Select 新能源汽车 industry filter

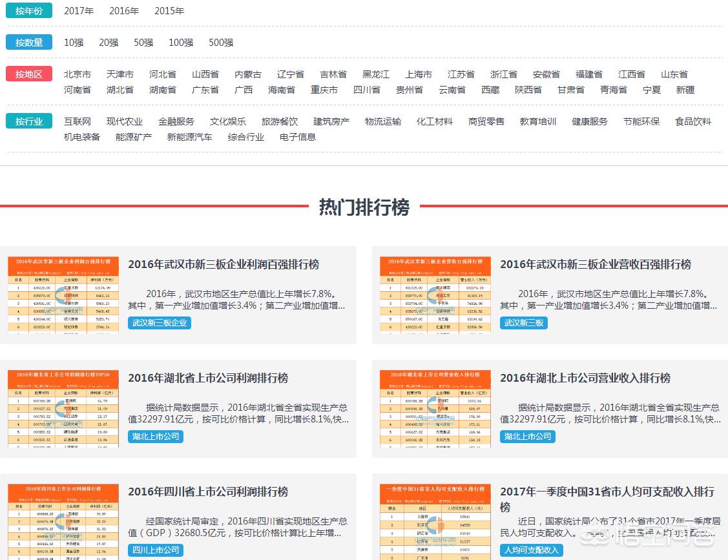(189, 137)
